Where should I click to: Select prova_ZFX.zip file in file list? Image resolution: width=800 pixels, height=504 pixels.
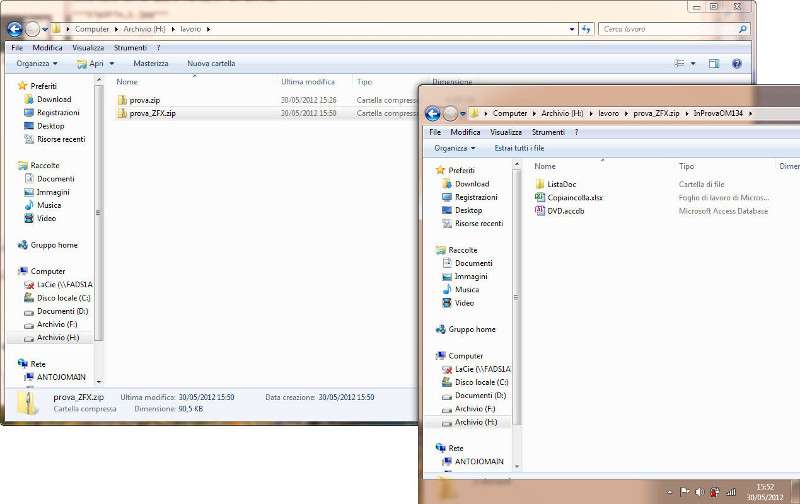tap(146, 113)
